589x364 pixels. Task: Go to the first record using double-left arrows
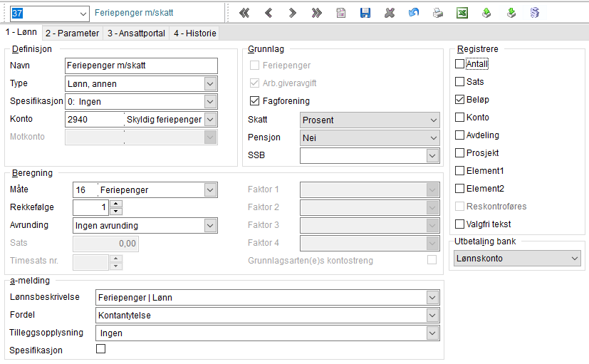coord(244,13)
